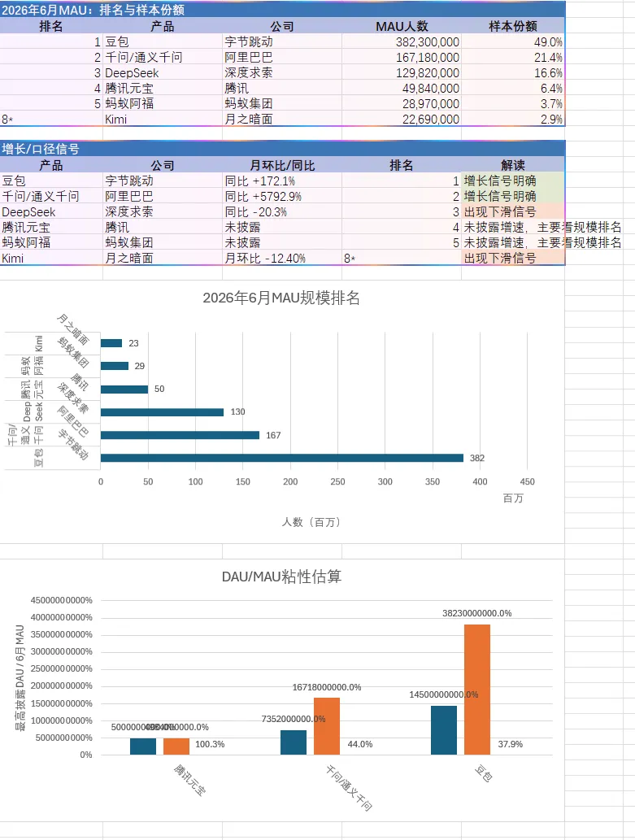Select the share cell 16.6%
The width and height of the screenshot is (635, 840).
coord(513,73)
